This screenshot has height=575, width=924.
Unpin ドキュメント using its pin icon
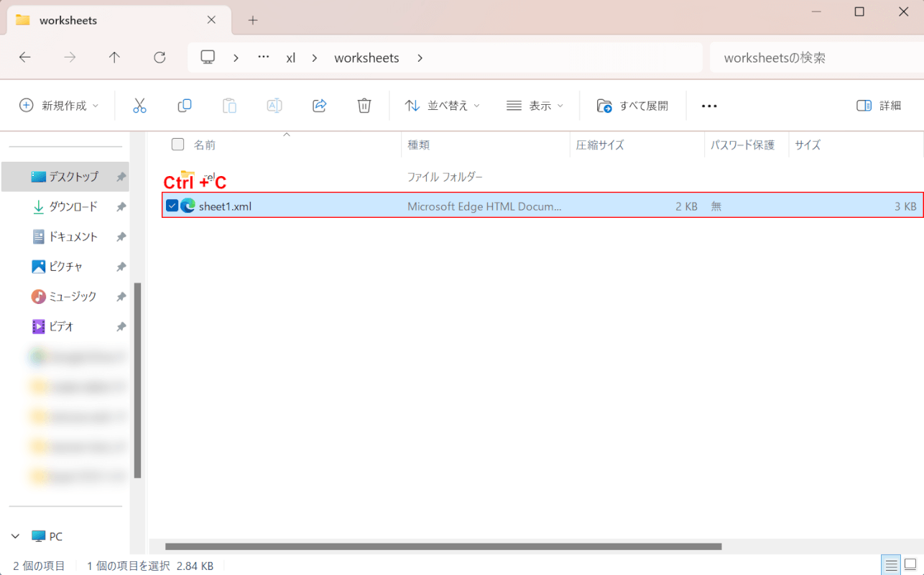(x=121, y=236)
